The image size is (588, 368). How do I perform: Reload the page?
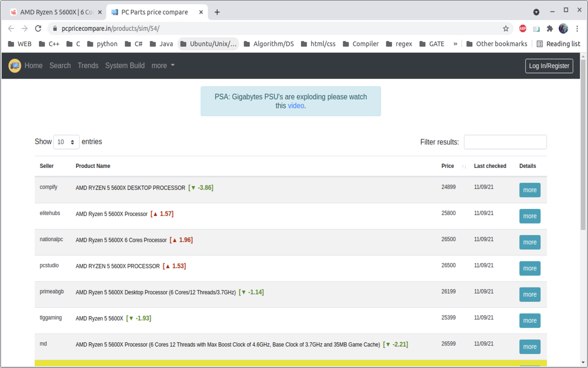[39, 29]
